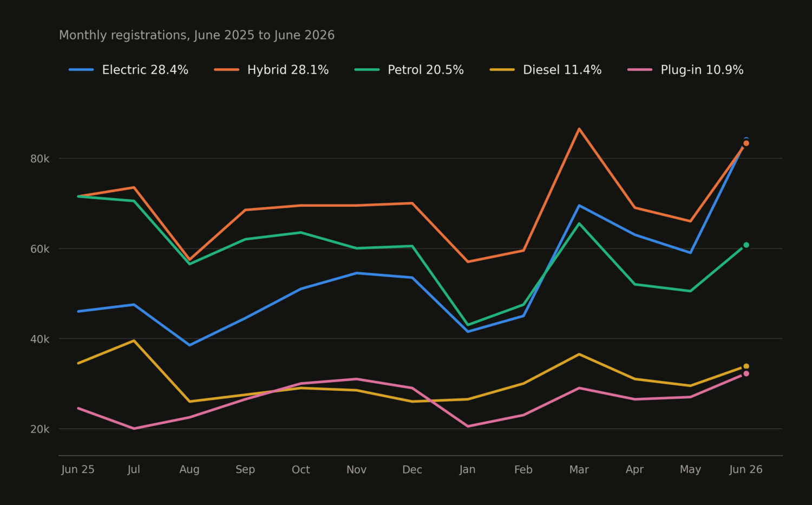Click the "Mar" x-axis label
The image size is (812, 505).
point(579,469)
